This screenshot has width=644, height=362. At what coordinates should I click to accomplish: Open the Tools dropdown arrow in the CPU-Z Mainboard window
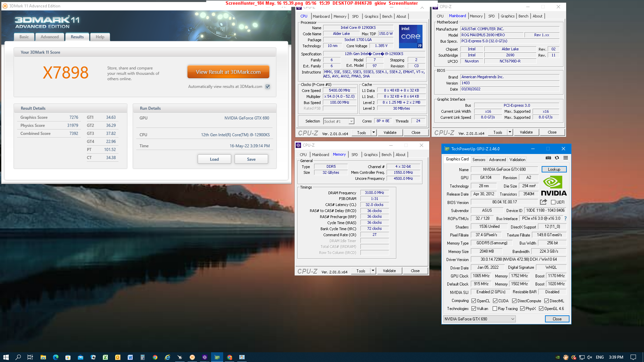click(x=510, y=132)
